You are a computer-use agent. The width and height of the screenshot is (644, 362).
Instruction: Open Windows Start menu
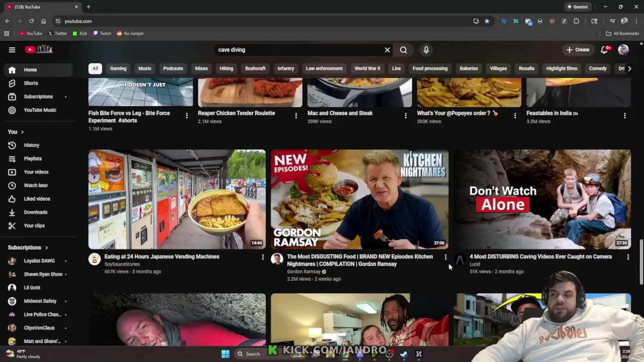click(225, 354)
